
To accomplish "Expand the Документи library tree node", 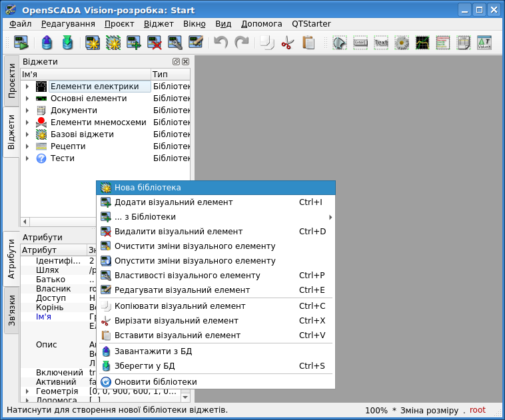I will (x=27, y=110).
